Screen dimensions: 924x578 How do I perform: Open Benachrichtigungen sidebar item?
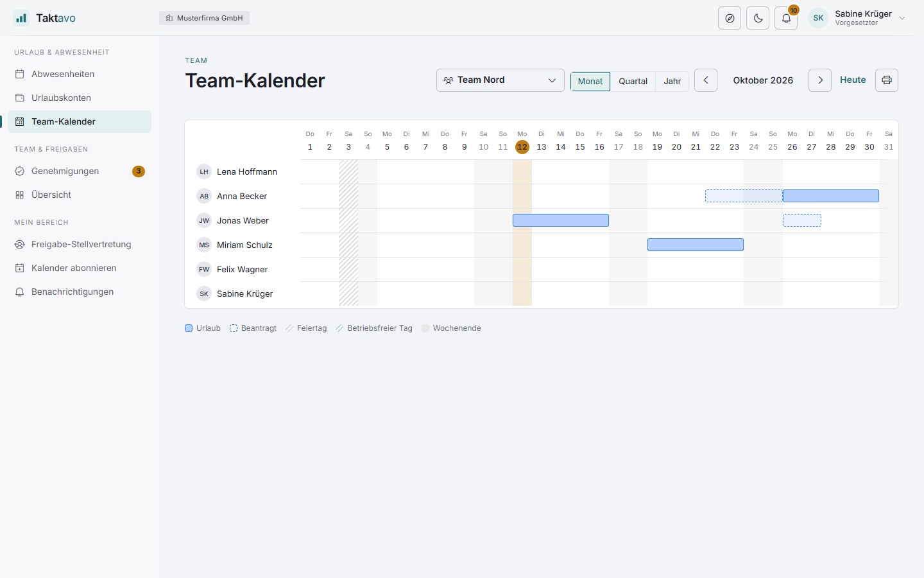point(80,292)
